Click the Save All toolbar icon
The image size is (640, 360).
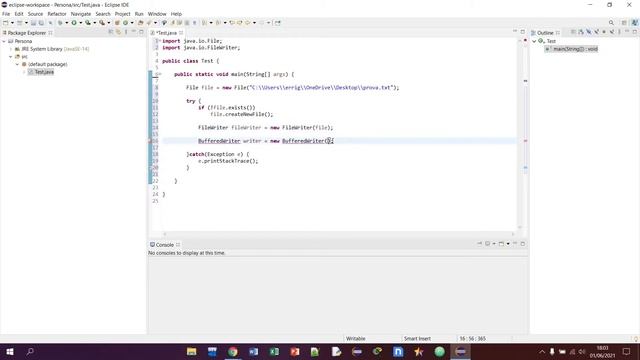click(41, 23)
